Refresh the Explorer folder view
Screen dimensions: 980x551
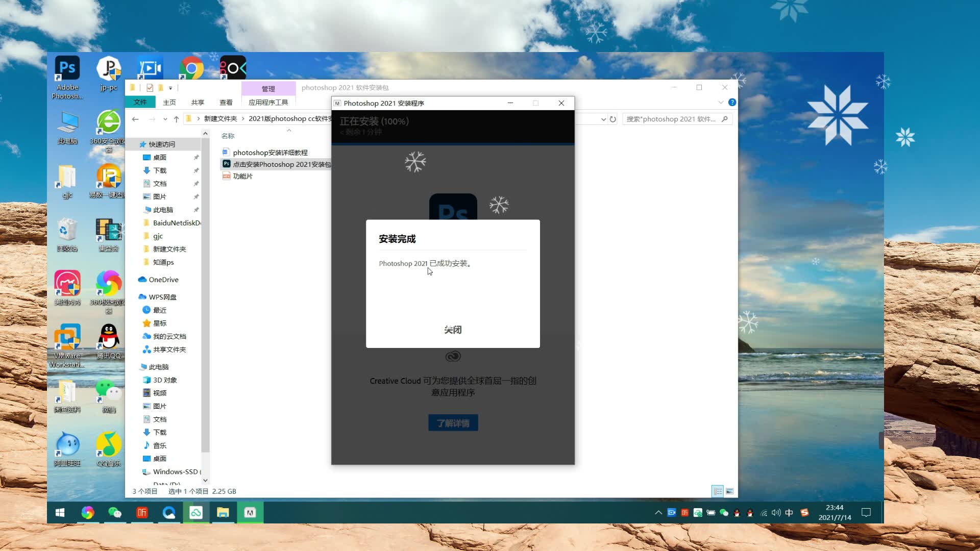613,119
